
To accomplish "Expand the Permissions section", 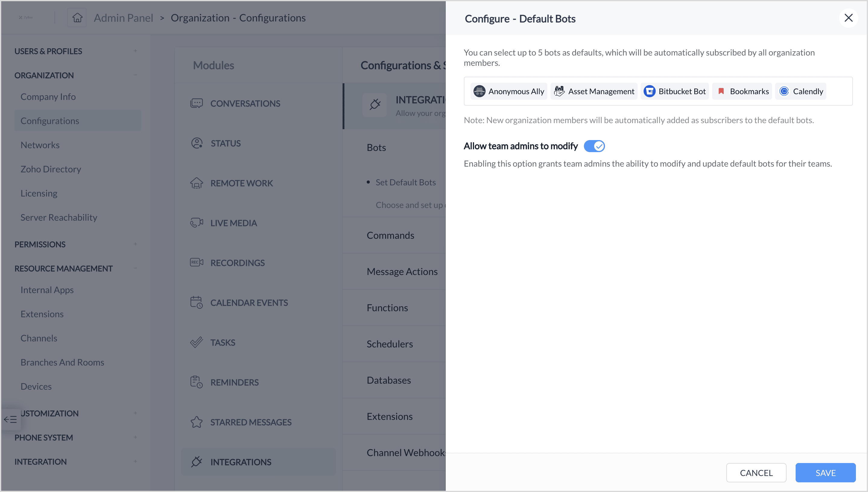I will (135, 244).
